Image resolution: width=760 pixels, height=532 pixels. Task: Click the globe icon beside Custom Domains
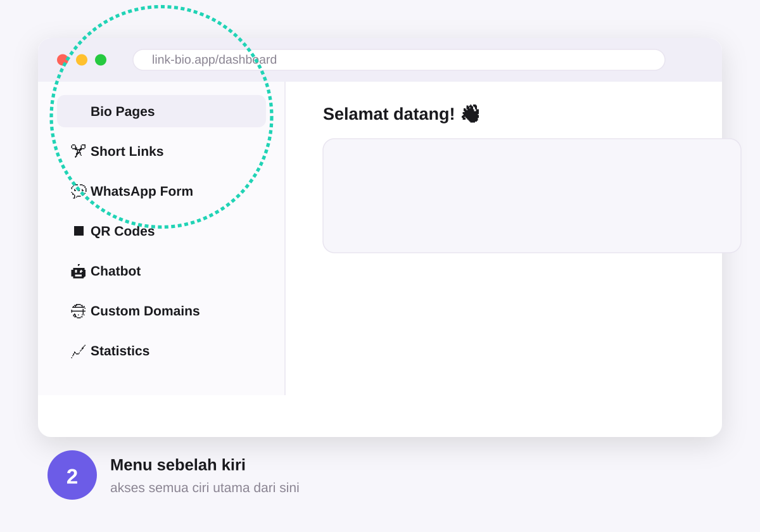pyautogui.click(x=79, y=311)
